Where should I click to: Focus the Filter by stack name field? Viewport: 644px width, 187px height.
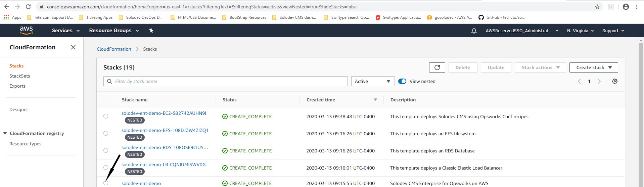point(226,81)
